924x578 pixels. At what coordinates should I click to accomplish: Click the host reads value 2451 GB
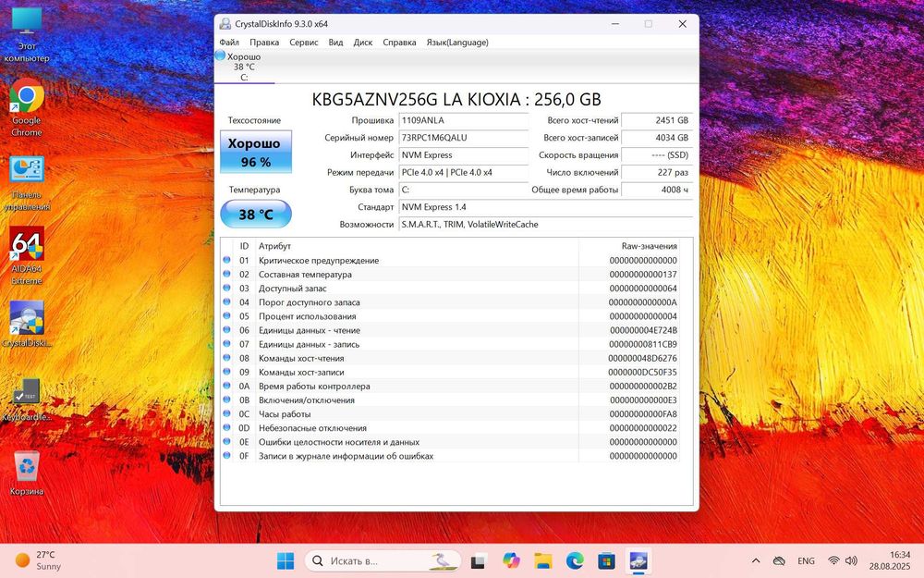(x=657, y=120)
